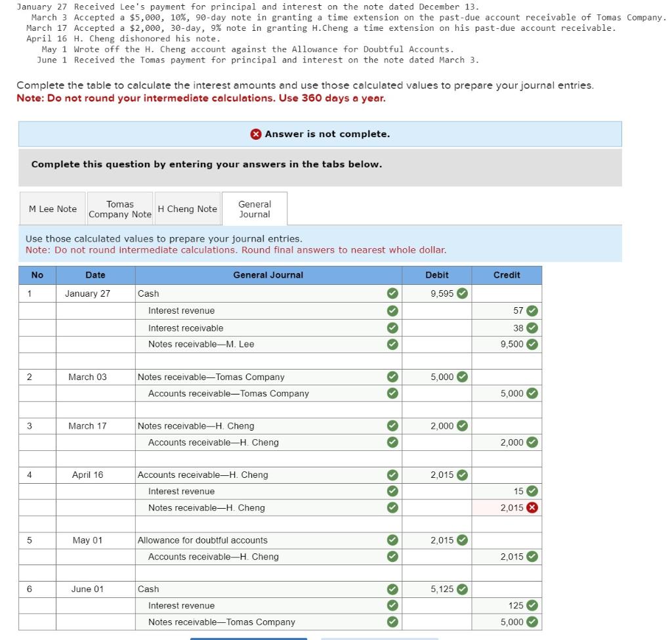
Task: Click green check beside Notes receivable—M. Lee
Action: [392, 344]
